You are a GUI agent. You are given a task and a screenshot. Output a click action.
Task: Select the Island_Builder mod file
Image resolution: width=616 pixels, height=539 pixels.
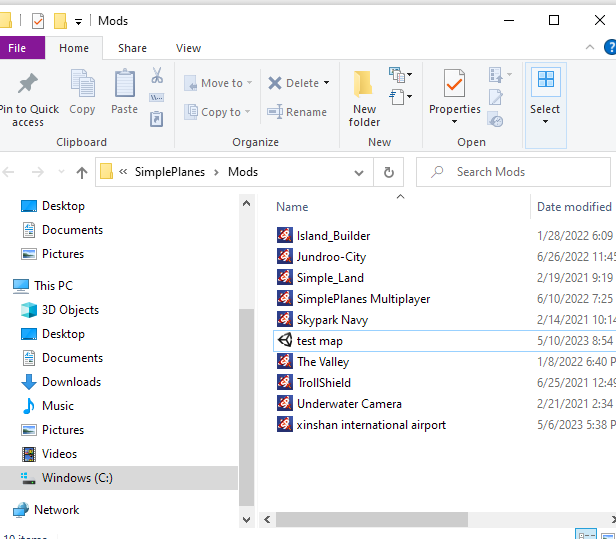(333, 236)
